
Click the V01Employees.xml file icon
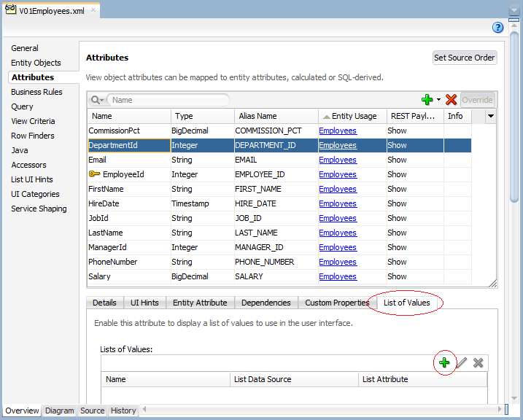10,9
